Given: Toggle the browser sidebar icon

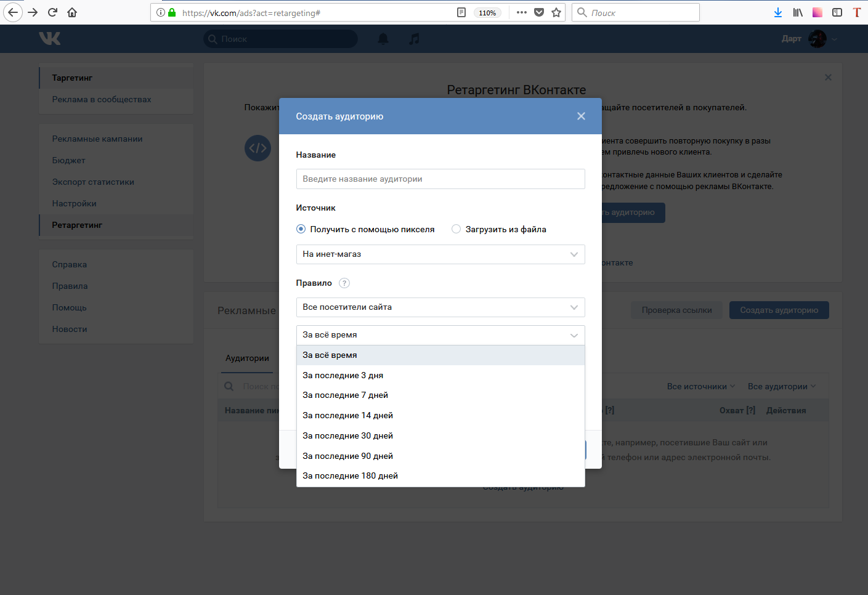Looking at the screenshot, I should tap(837, 12).
